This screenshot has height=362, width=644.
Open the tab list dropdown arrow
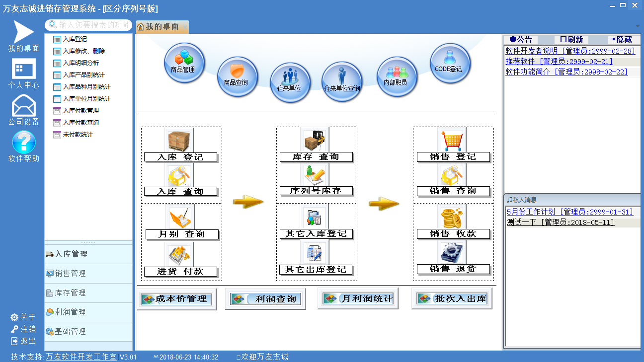638,26
